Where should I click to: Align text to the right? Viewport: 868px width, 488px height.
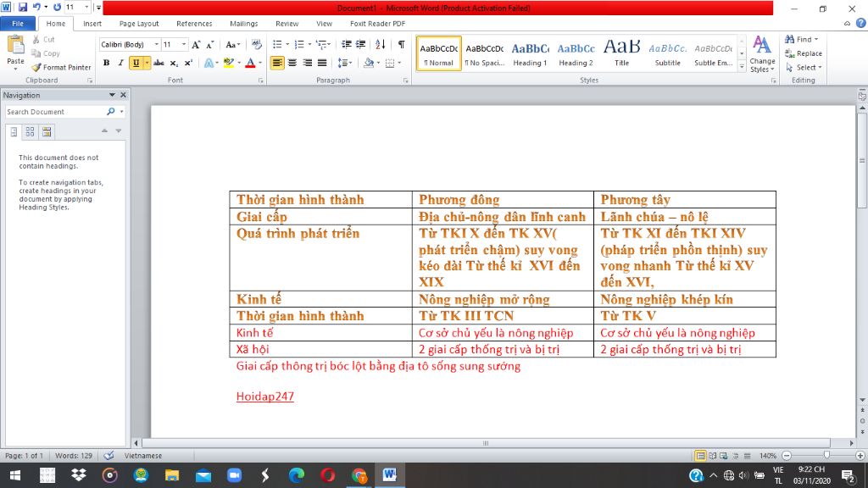click(307, 63)
